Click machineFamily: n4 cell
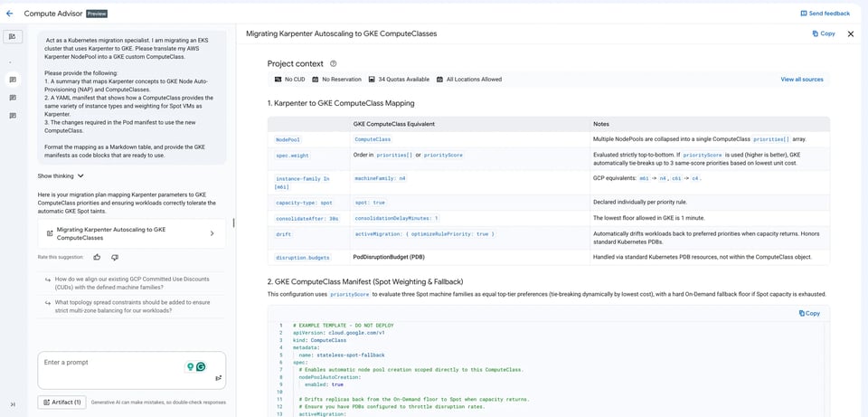868x417 pixels. click(470, 182)
